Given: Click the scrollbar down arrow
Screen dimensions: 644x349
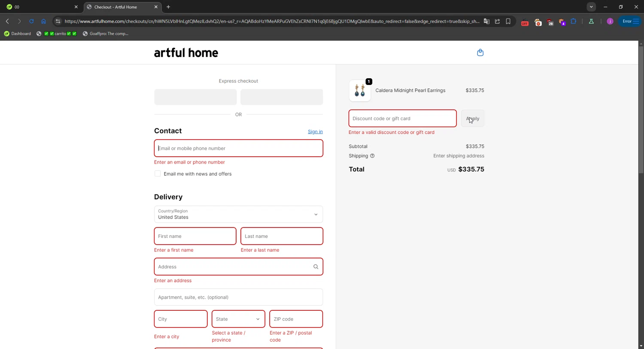Looking at the screenshot, I should (x=641, y=346).
